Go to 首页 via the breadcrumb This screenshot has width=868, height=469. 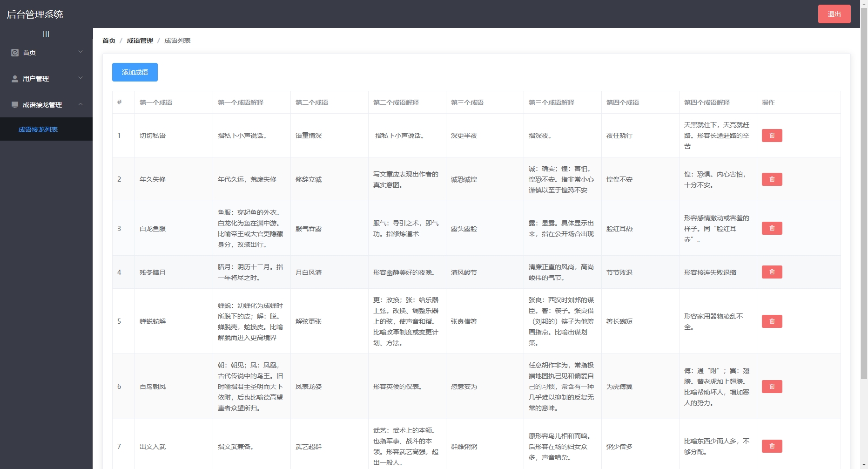point(109,41)
